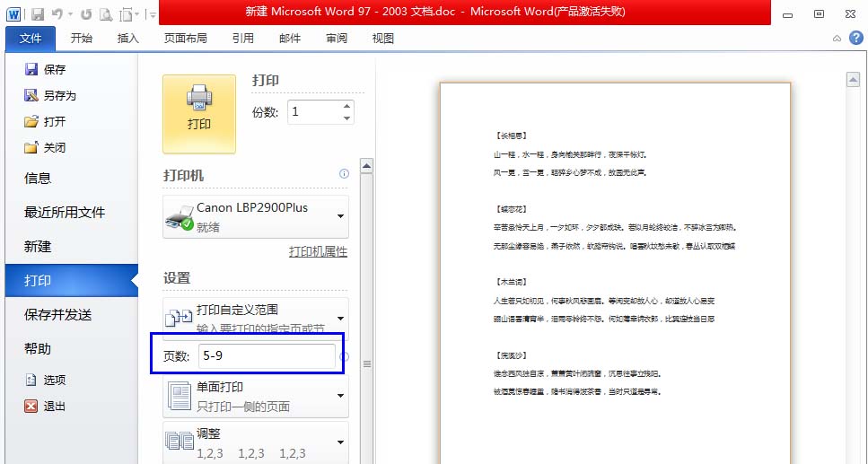
Task: Click 关闭 (Close) document in the sidebar
Action: click(x=54, y=147)
